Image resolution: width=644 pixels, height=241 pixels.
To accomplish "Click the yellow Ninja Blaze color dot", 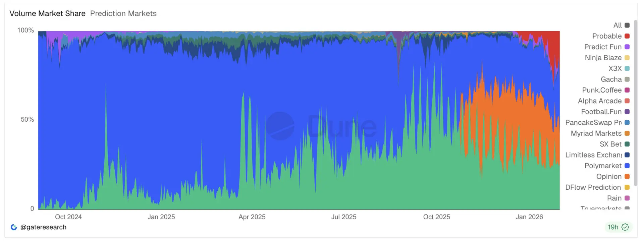I will [x=627, y=58].
